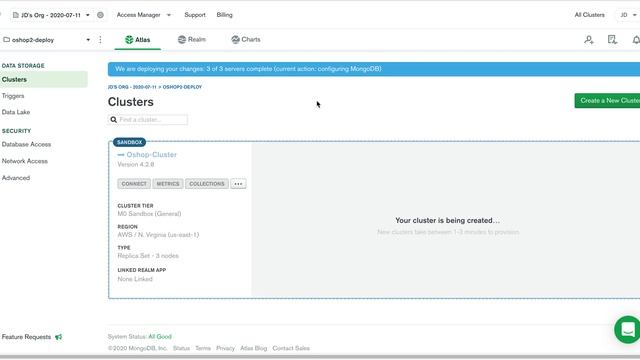Click Version 4.2.8 text

[x=136, y=164]
